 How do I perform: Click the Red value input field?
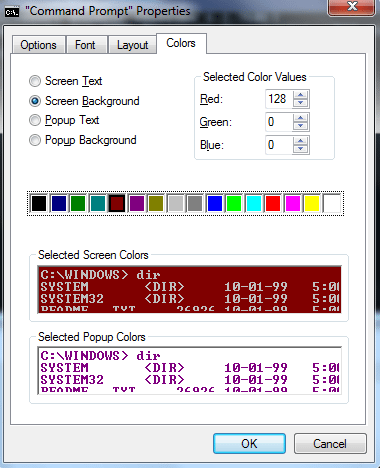pos(279,99)
